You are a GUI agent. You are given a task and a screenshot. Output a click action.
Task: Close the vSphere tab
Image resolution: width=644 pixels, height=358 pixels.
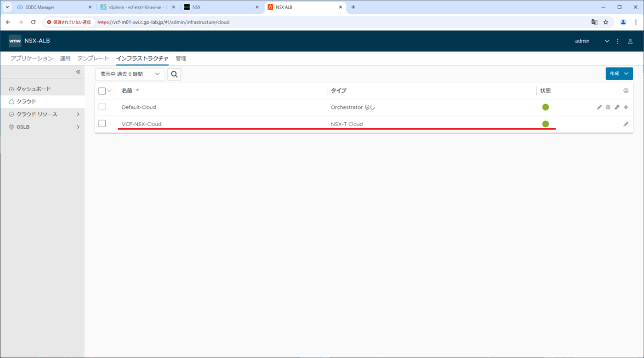(x=173, y=7)
